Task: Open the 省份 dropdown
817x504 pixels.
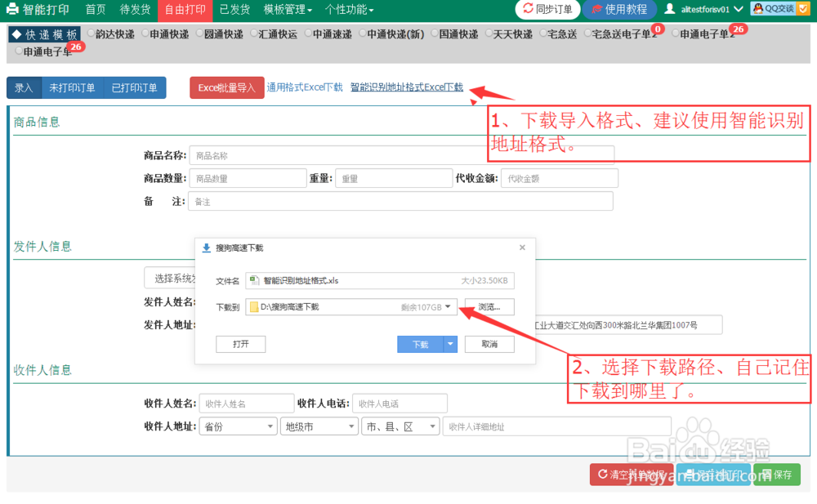Action: tap(238, 426)
